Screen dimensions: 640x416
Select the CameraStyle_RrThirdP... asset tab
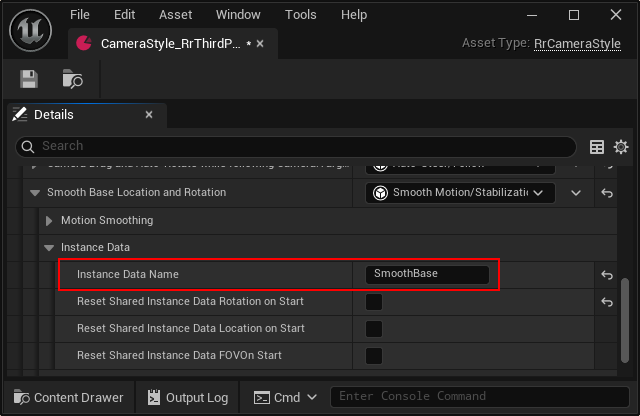point(171,44)
